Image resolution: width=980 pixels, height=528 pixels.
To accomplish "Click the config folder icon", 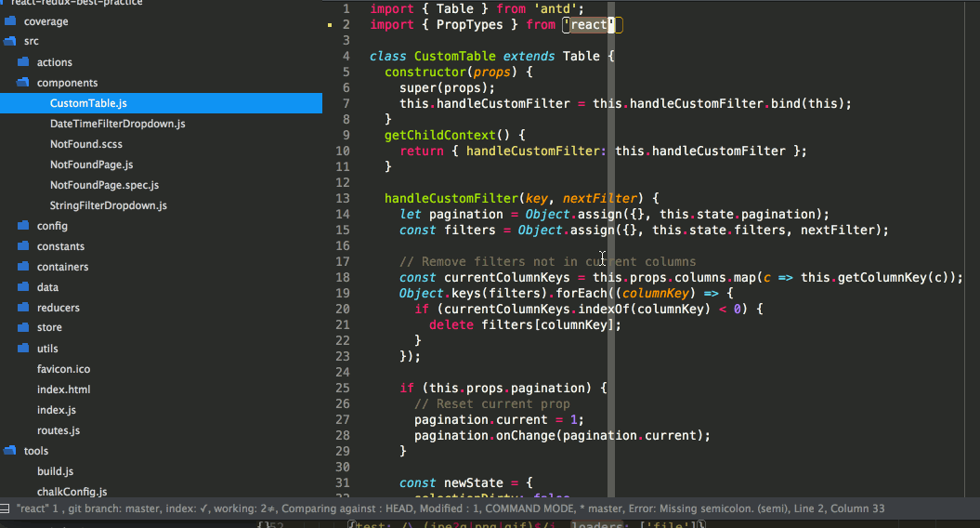I will tap(23, 226).
